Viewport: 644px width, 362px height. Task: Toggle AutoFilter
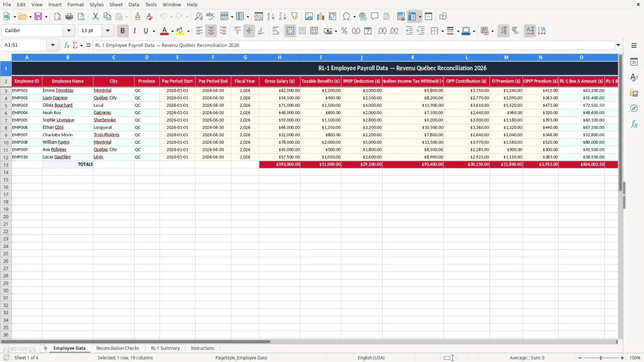point(294,17)
